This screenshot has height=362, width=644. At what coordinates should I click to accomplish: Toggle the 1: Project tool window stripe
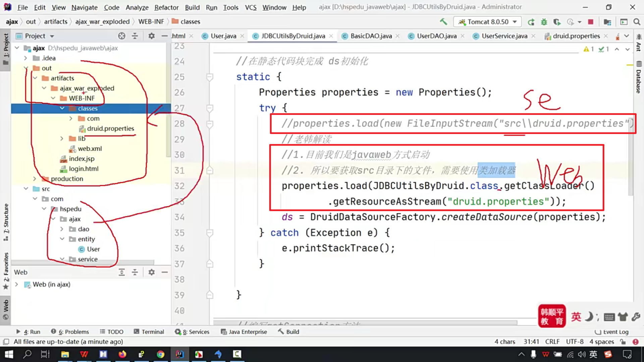click(6, 49)
